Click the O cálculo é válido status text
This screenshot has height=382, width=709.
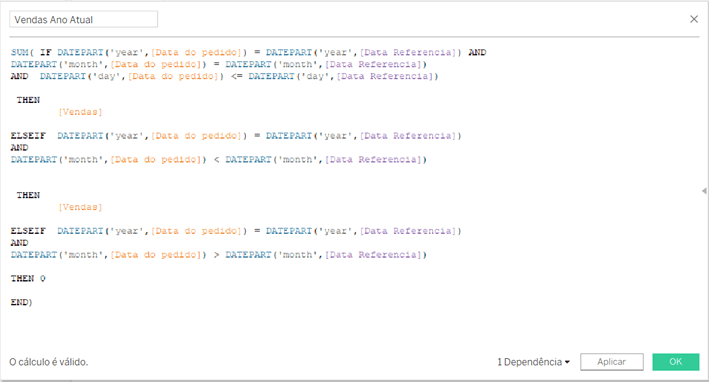click(49, 362)
